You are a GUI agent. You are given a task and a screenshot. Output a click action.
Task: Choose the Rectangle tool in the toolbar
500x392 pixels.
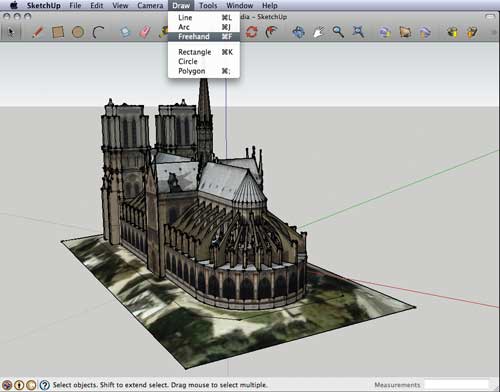(x=58, y=32)
